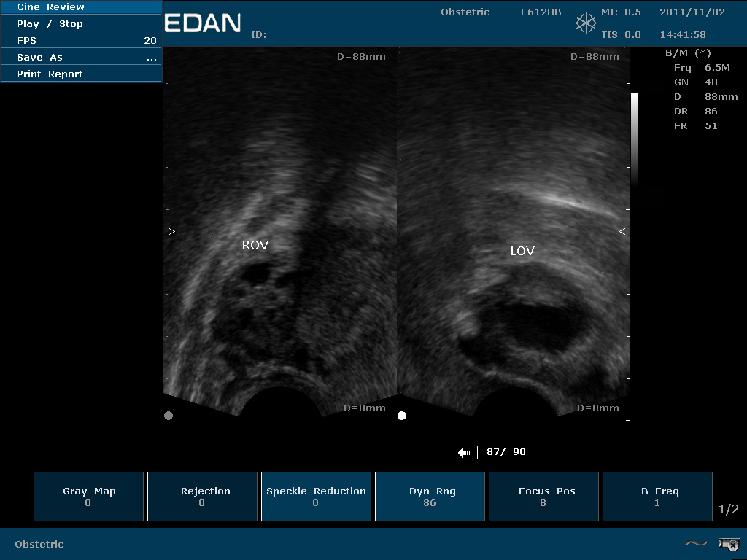Select the white active-image dot indicator
This screenshot has height=560, width=747.
tap(402, 416)
